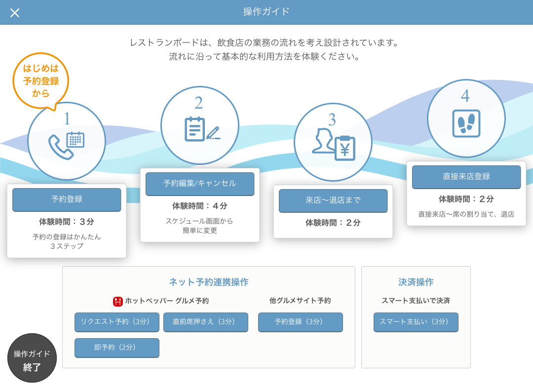
Task: Start the 来店〜退店まで tutorial
Action: coord(333,200)
